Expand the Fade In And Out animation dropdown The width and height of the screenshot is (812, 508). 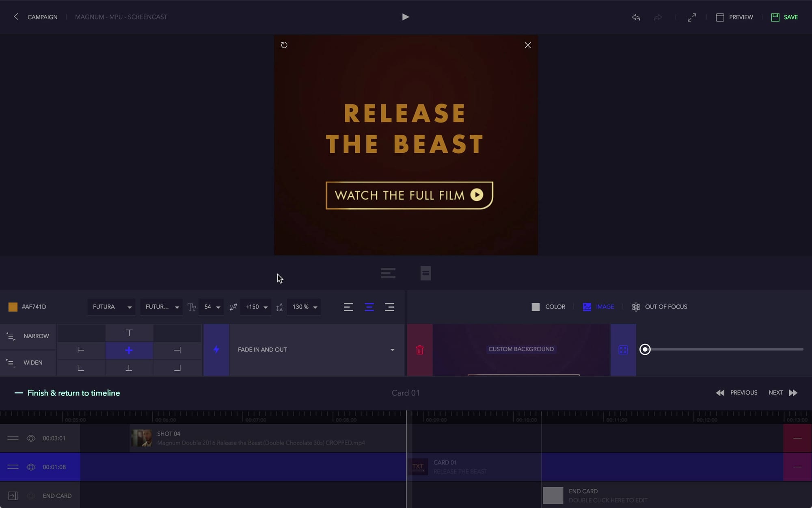click(392, 350)
